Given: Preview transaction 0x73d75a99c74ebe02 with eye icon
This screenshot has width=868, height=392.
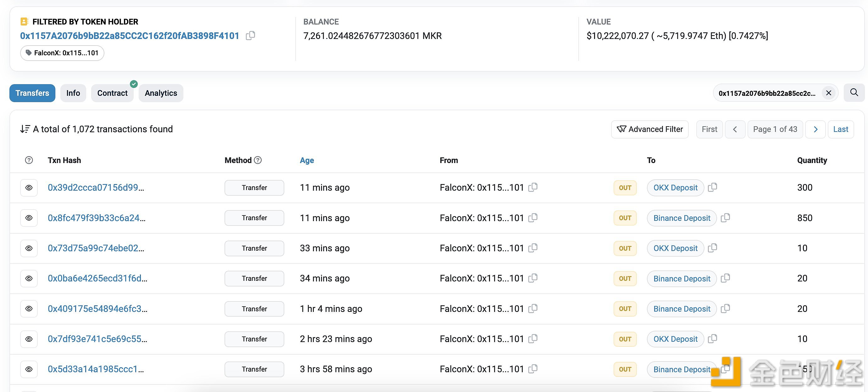Looking at the screenshot, I should pos(29,248).
